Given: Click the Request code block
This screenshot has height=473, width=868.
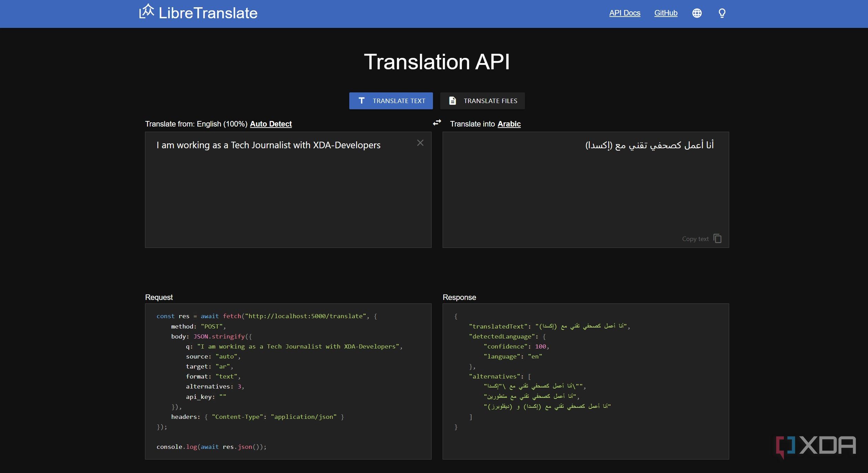Looking at the screenshot, I should (x=288, y=381).
